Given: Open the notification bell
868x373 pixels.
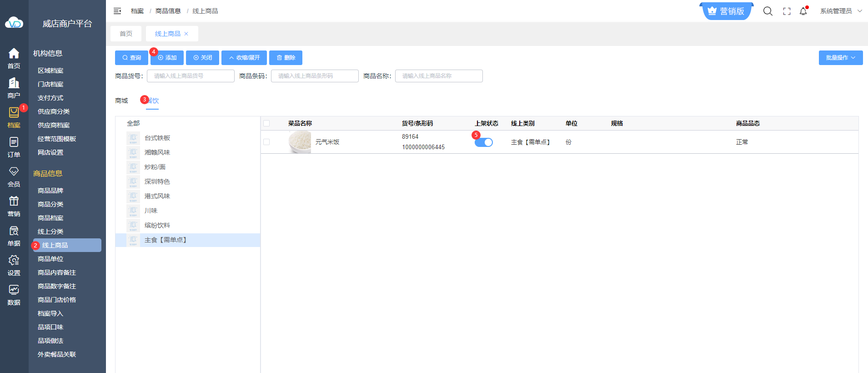Looking at the screenshot, I should (x=803, y=11).
